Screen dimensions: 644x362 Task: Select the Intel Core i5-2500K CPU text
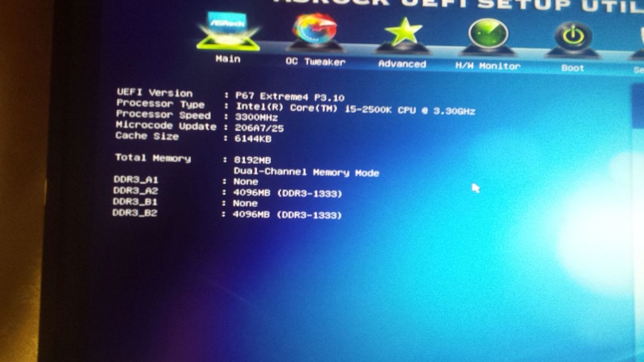355,109
